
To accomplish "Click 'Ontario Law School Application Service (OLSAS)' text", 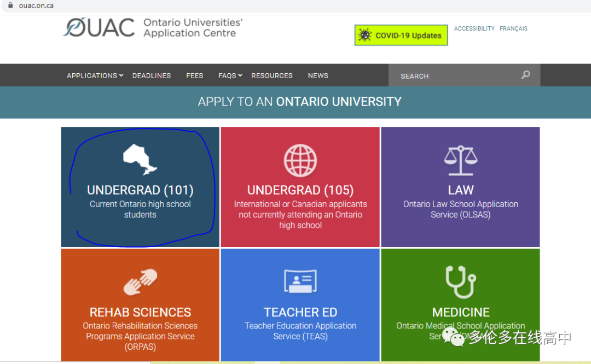I will tap(461, 209).
